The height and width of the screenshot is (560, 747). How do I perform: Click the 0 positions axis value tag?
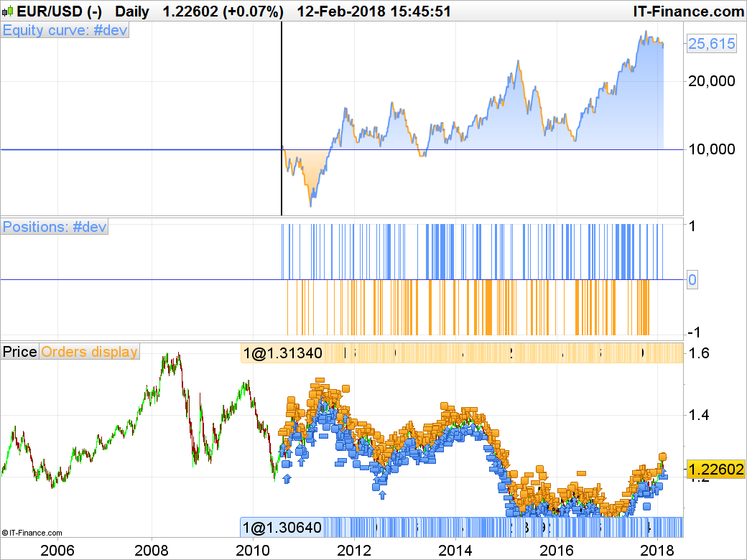tap(692, 279)
